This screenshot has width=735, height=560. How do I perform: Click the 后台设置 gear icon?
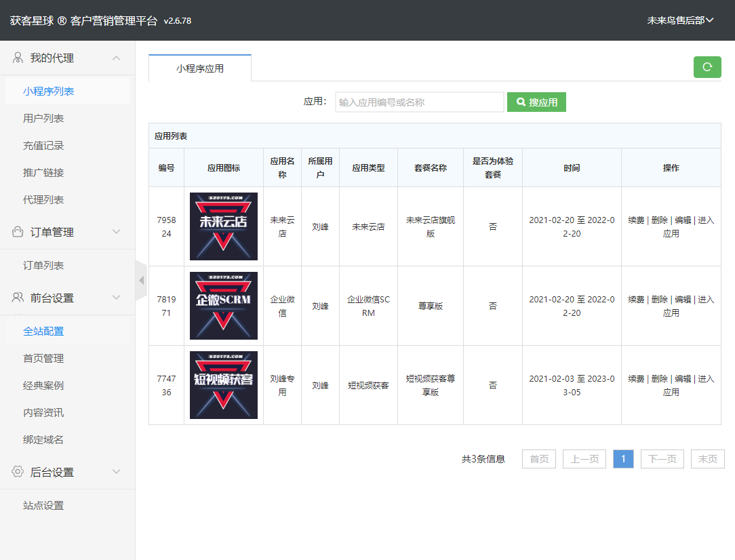coord(18,472)
